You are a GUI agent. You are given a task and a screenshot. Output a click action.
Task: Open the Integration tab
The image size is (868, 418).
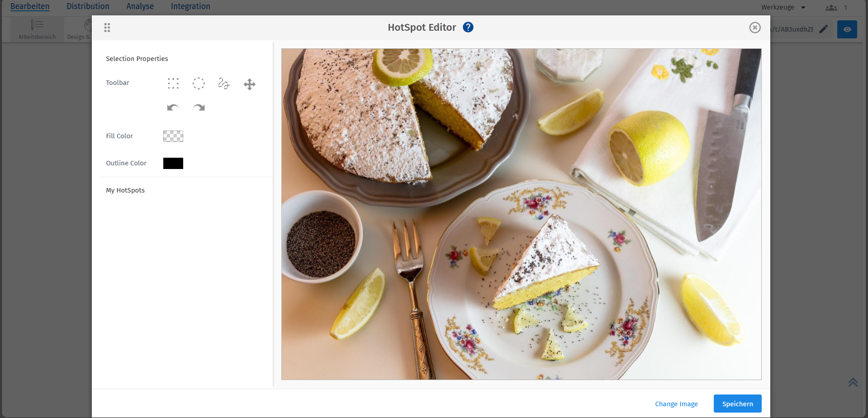[190, 6]
